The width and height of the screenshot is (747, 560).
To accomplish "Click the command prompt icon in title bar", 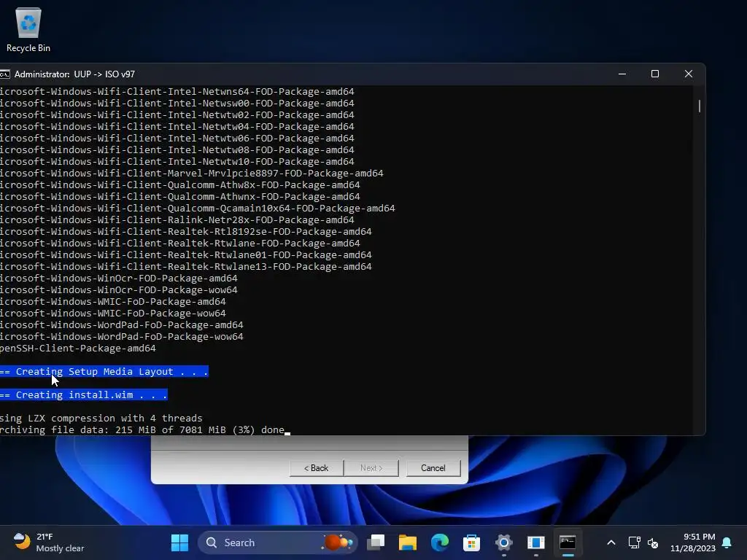I will [x=4, y=74].
